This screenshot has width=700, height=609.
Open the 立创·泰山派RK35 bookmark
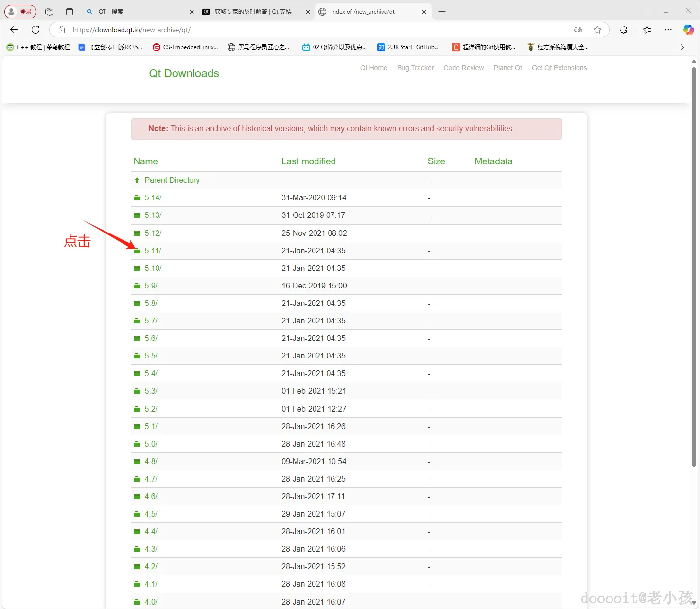point(110,47)
